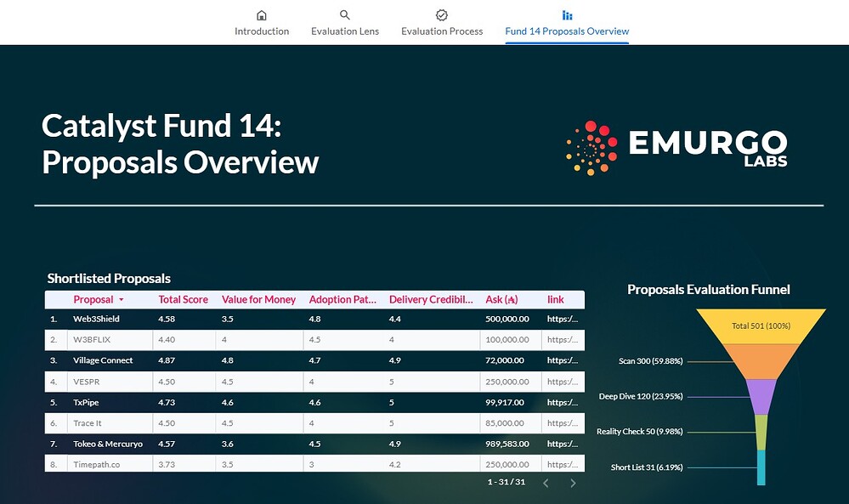This screenshot has width=849, height=504.
Task: Open the W3BFLIX proposal link
Action: 562,340
